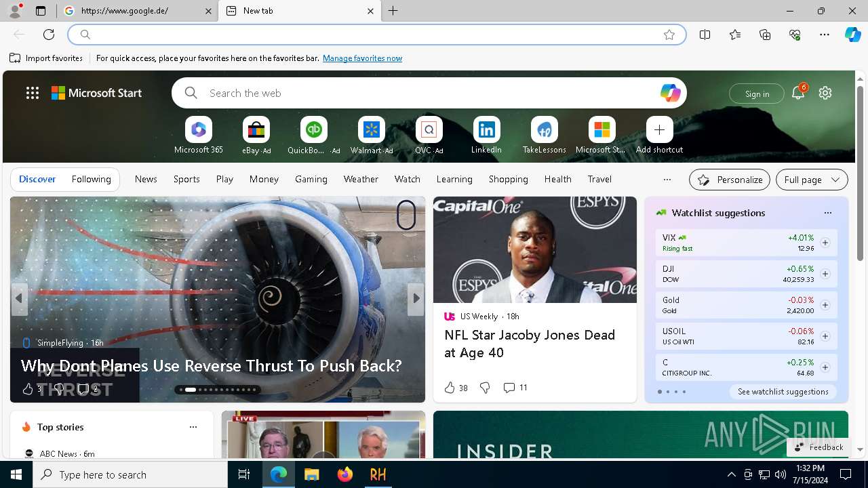Open the Feedback button
The image size is (868, 488).
[x=818, y=447]
